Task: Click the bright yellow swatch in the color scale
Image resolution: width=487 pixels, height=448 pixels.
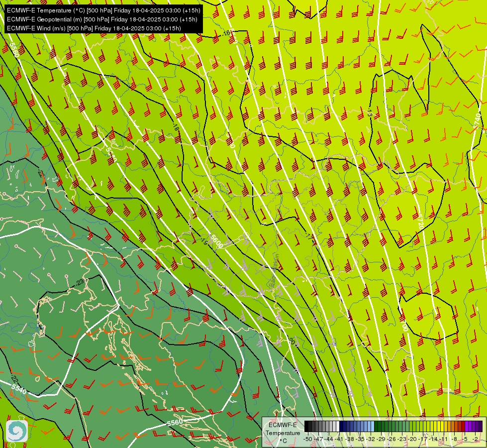Action: (x=443, y=426)
